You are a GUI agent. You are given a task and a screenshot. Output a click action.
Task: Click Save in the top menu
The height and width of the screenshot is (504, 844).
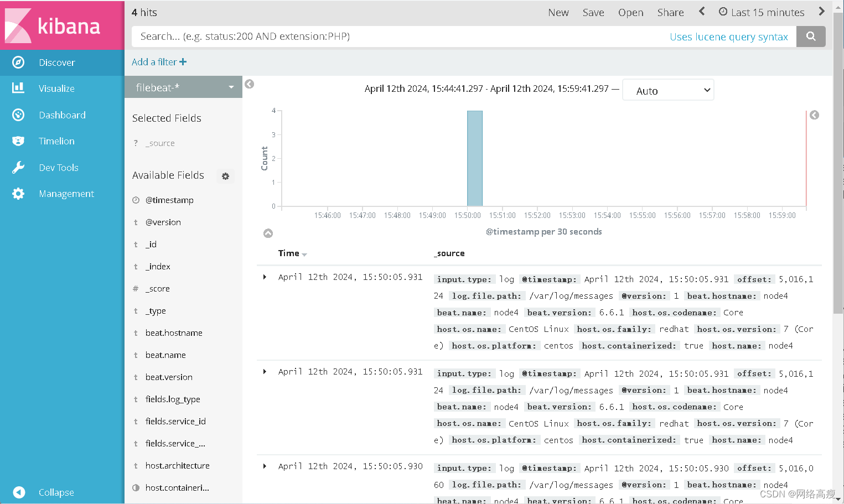(x=593, y=12)
